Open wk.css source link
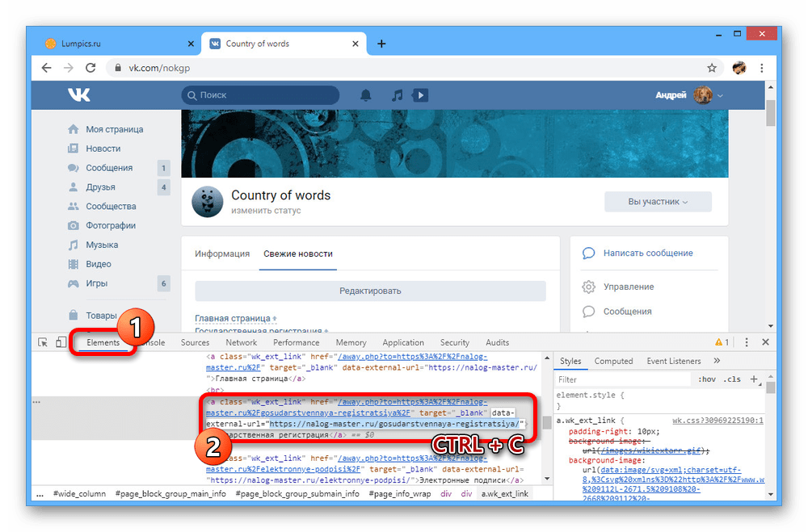 pos(718,421)
